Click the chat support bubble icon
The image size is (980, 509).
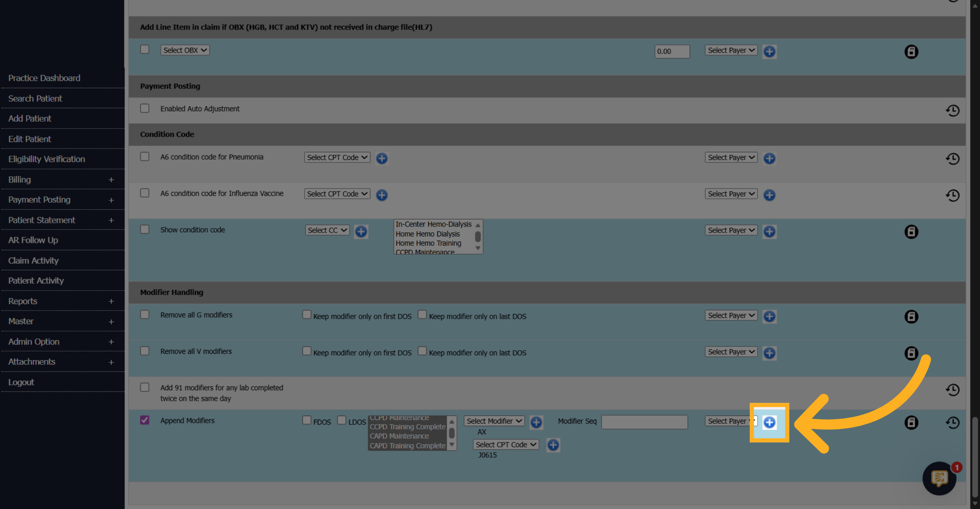point(939,478)
